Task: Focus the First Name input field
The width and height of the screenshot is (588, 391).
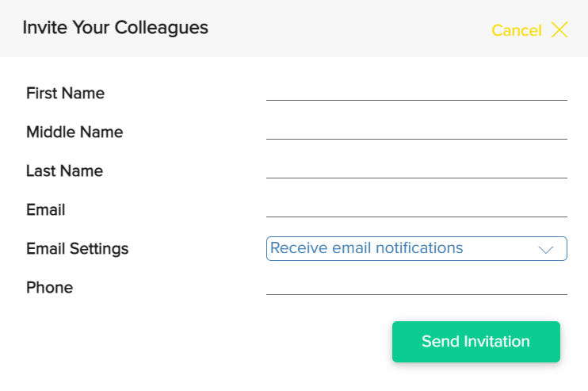Action: click(416, 91)
